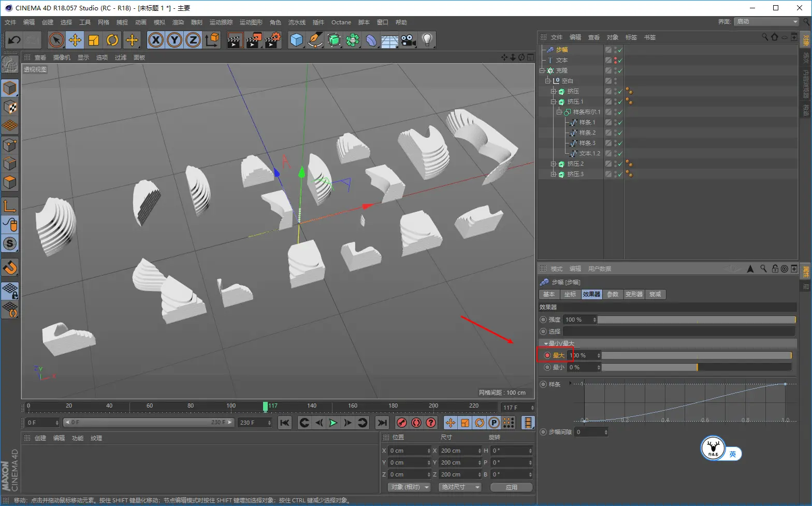Switch to the 参数 tab
The image size is (812, 506).
click(613, 294)
